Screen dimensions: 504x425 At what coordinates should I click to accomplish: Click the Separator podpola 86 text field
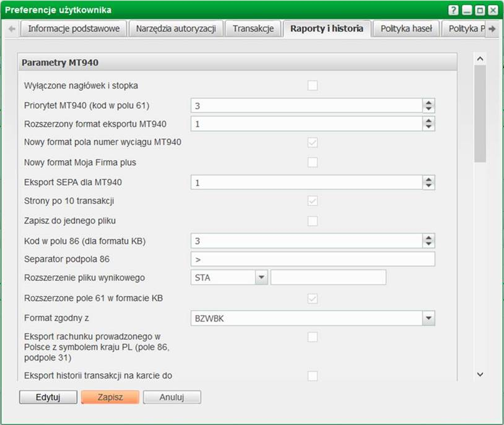coord(313,258)
